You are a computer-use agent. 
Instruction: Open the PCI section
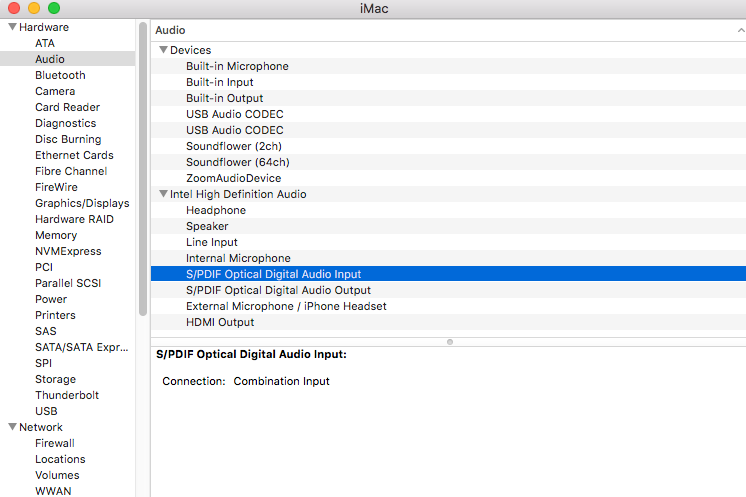point(44,267)
